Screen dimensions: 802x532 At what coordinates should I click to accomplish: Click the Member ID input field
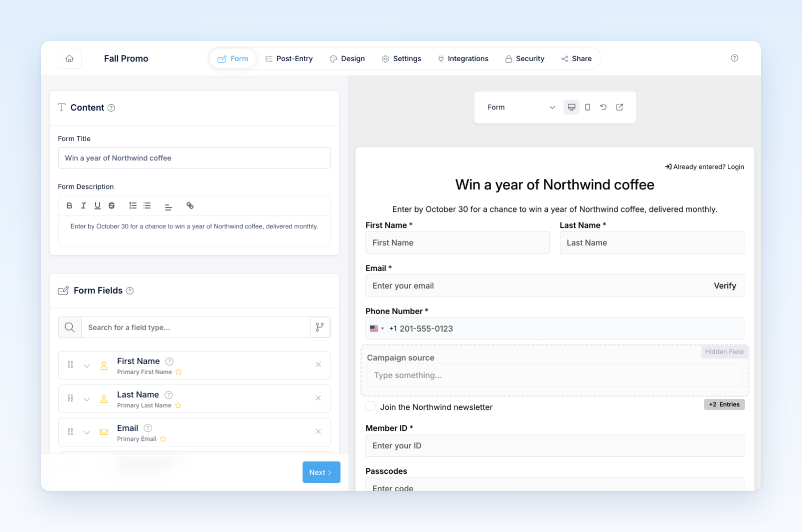click(555, 445)
